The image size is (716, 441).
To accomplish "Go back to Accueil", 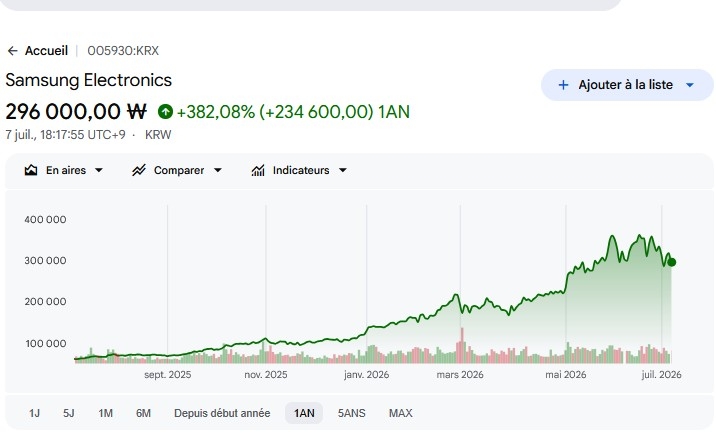I will coord(46,51).
